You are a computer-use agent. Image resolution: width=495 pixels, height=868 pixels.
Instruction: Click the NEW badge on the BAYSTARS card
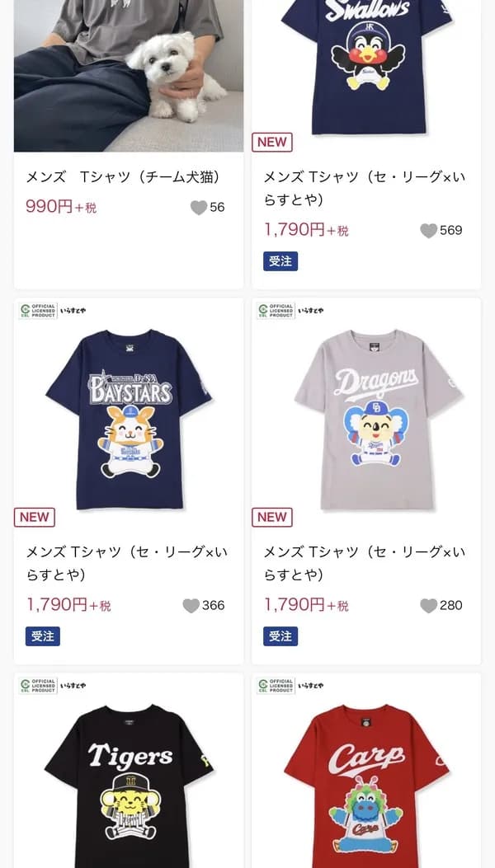[x=35, y=517]
